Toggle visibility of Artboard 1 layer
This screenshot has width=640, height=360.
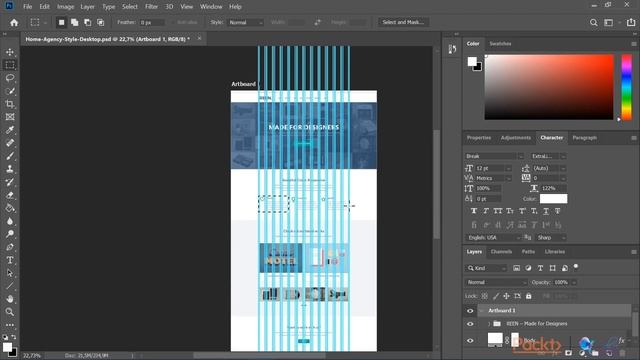pyautogui.click(x=470, y=311)
